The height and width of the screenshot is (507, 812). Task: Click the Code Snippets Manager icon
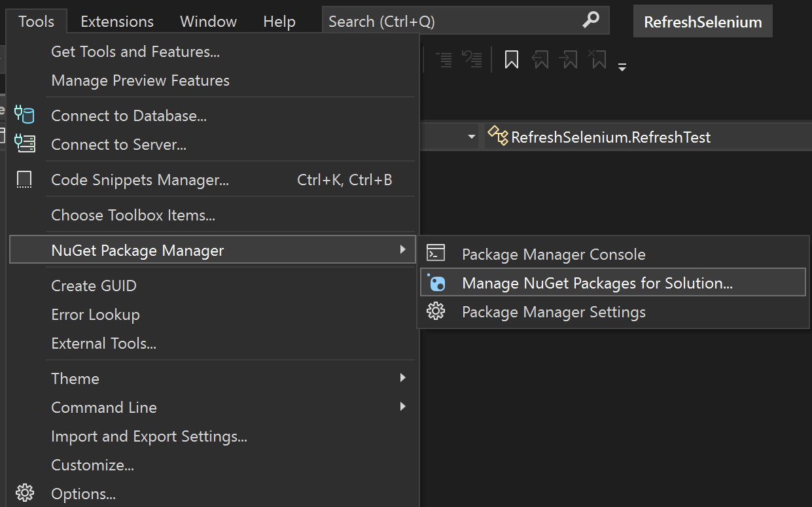pyautogui.click(x=24, y=179)
